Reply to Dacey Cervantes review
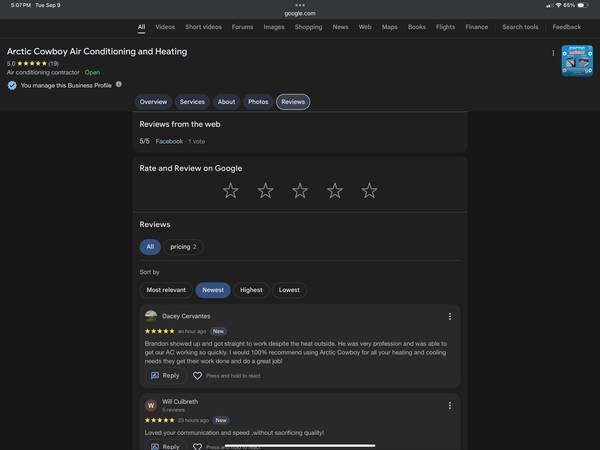This screenshot has height=450, width=600. coord(165,376)
